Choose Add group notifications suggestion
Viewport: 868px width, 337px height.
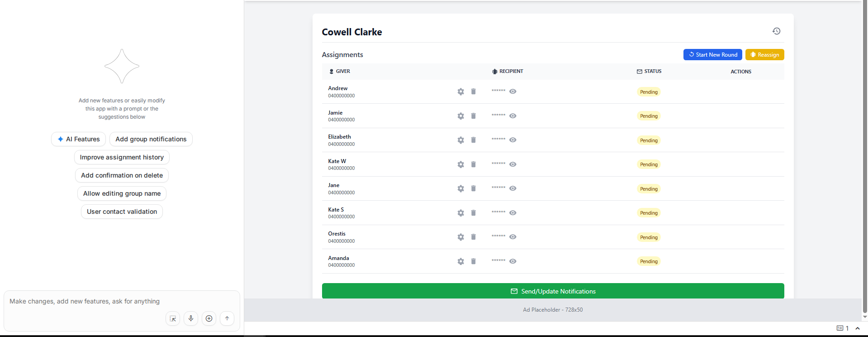point(151,139)
